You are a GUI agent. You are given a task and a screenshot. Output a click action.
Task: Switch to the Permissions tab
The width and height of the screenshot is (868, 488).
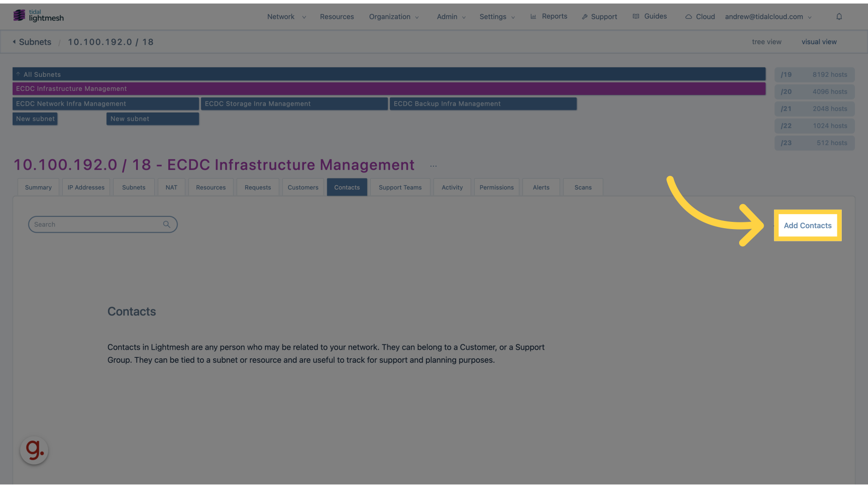point(496,188)
